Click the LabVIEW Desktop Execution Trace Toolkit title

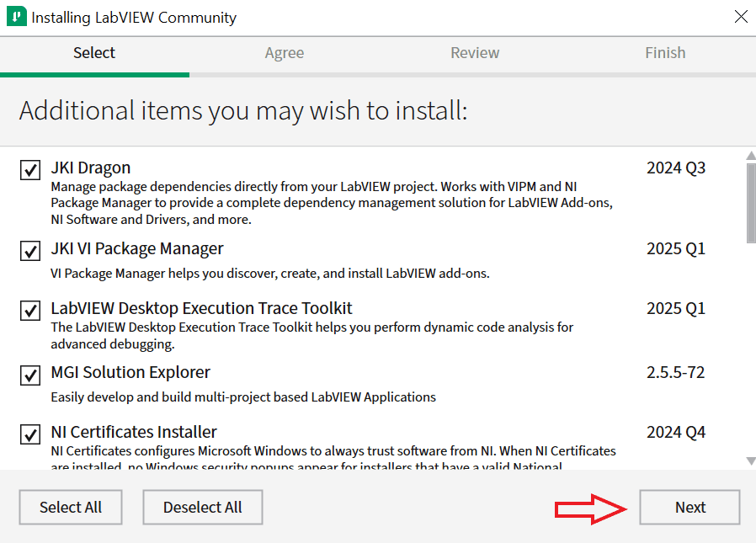pyautogui.click(x=201, y=308)
